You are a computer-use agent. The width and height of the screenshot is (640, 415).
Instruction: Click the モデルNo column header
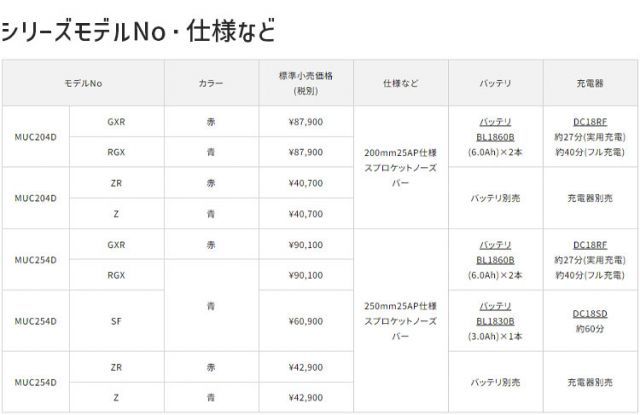point(83,83)
